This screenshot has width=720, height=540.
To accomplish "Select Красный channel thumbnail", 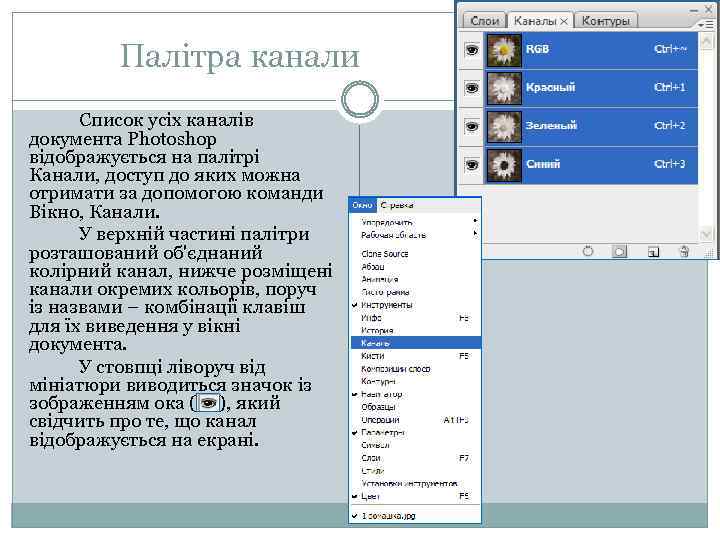I will (504, 88).
